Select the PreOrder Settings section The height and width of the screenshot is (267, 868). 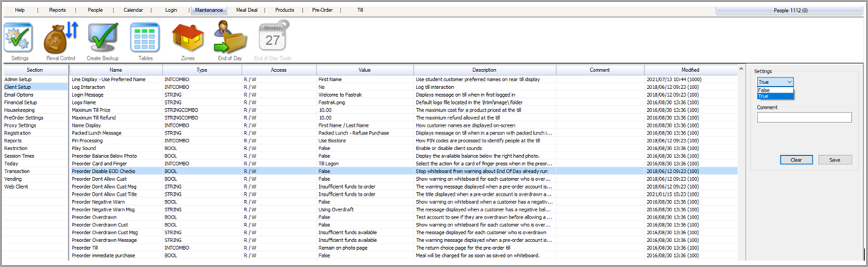(35, 117)
